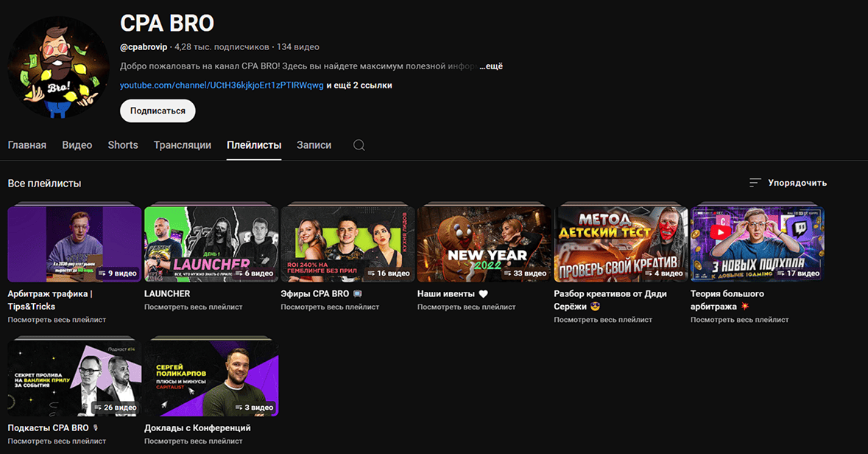Click the '4 видео' count badge

coord(664,273)
